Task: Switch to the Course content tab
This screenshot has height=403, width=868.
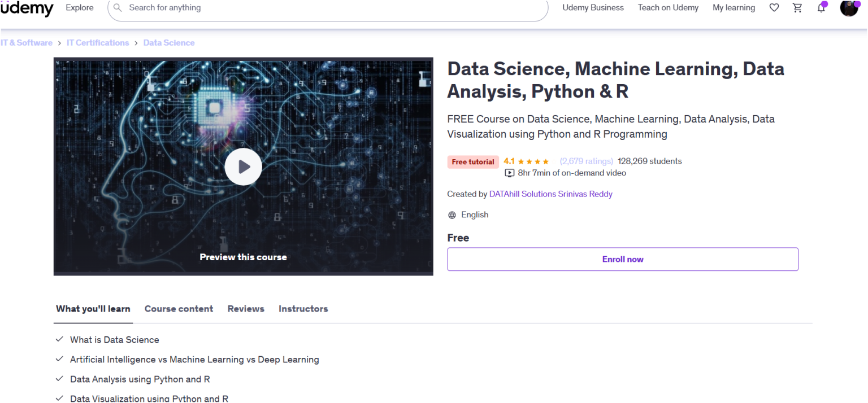Action: (179, 309)
